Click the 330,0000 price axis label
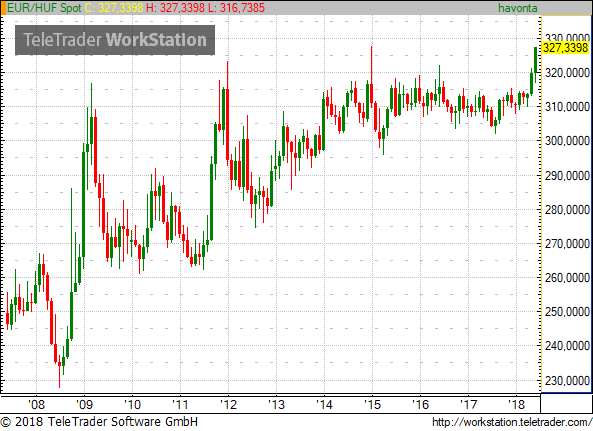Image resolution: width=593 pixels, height=431 pixels. pos(567,38)
